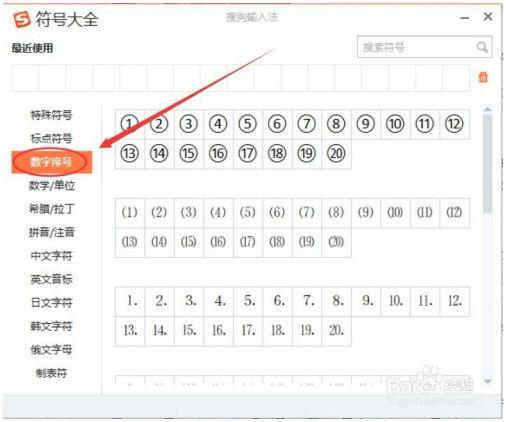Click the magnifier icon in search box
This screenshot has width=506, height=422.
(x=482, y=47)
